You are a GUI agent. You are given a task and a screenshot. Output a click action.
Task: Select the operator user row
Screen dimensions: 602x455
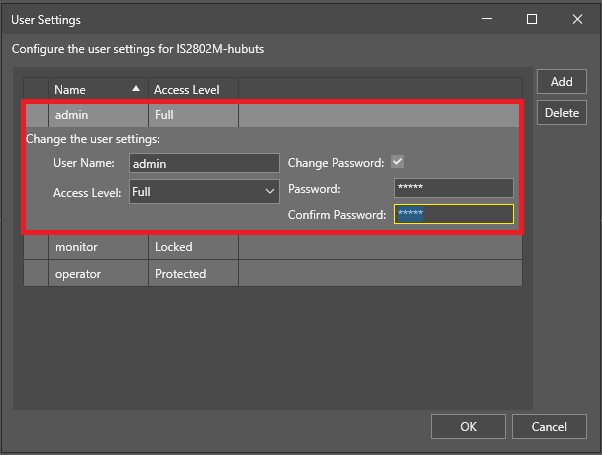[98, 274]
